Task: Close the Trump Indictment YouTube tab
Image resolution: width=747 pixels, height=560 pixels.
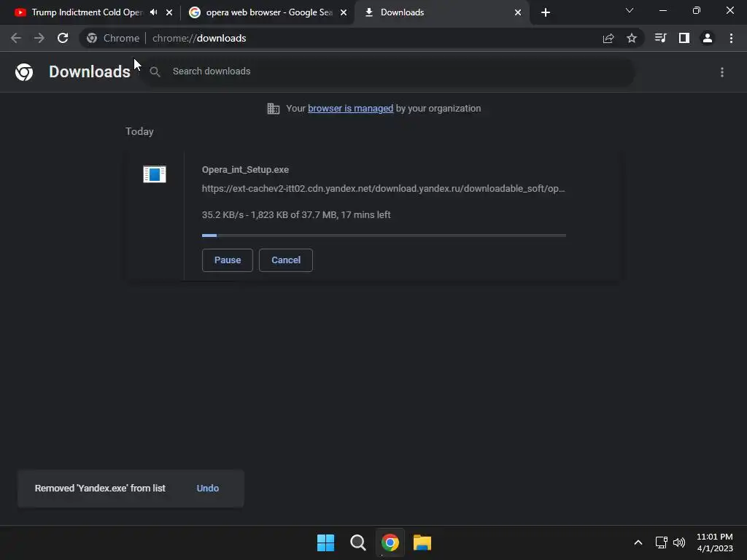Action: 169,12
